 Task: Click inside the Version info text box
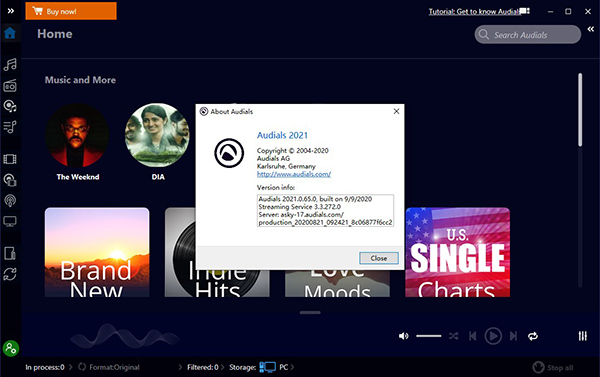pos(325,211)
